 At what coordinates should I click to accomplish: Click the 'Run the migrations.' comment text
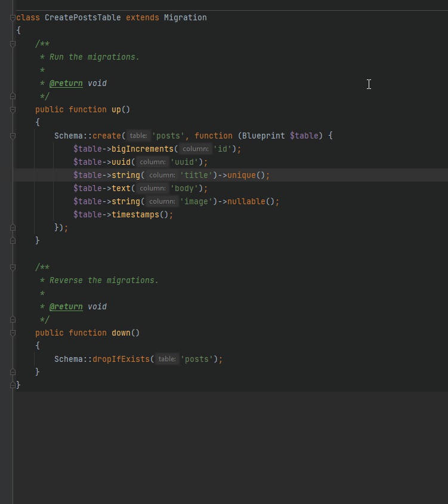point(94,57)
